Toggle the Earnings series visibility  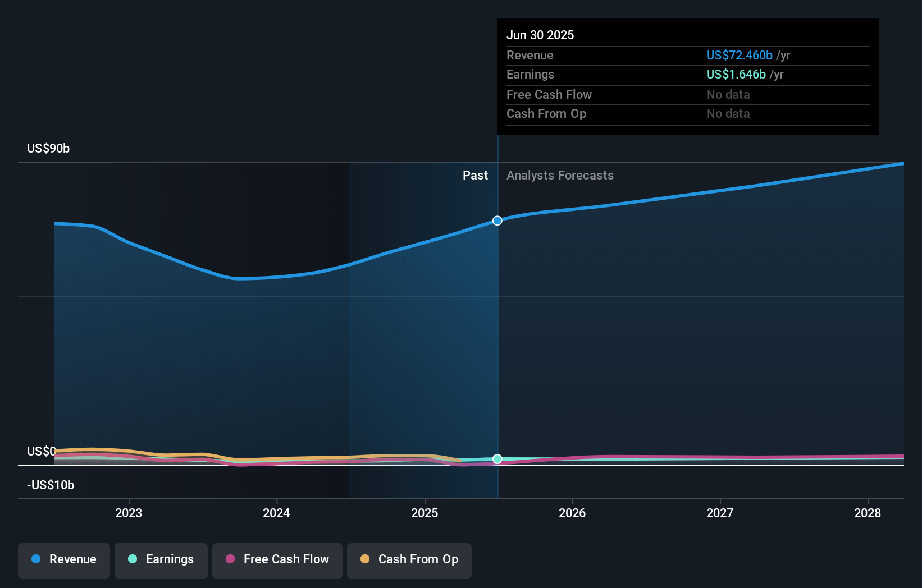coord(161,559)
